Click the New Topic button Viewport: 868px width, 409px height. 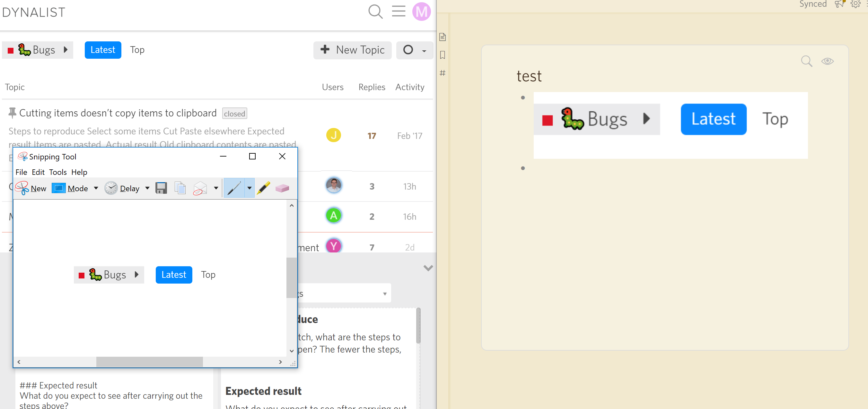coord(353,50)
